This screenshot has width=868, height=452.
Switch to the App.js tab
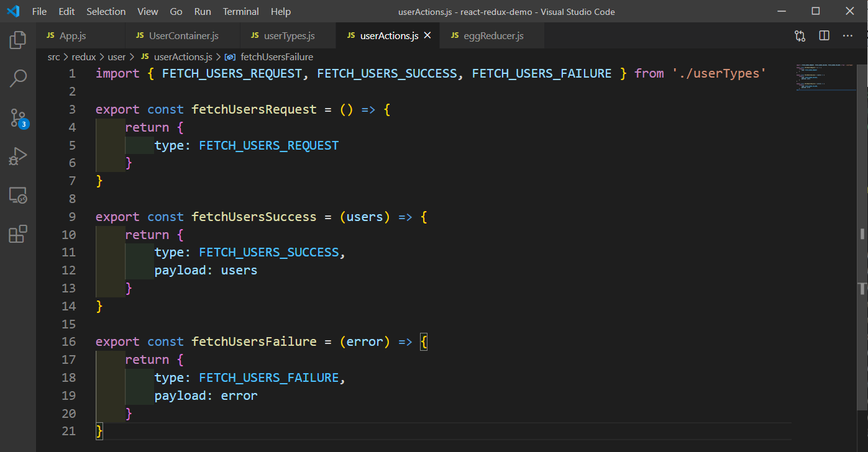click(81, 36)
